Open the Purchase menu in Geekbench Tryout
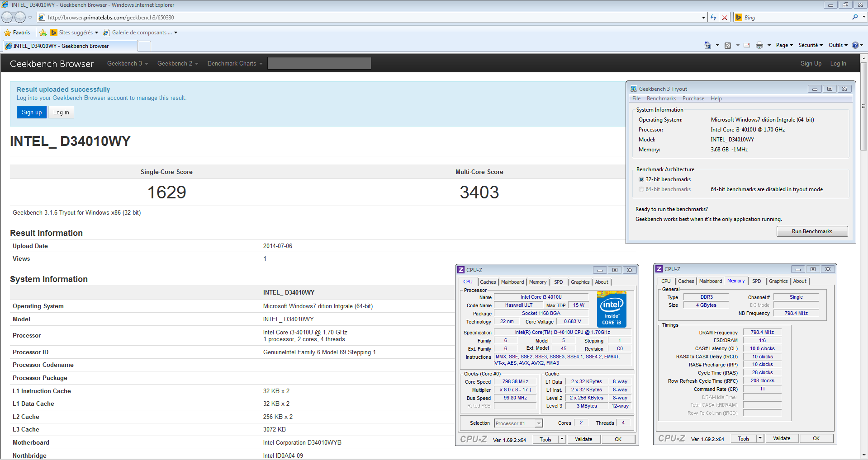The height and width of the screenshot is (460, 868). coord(693,99)
